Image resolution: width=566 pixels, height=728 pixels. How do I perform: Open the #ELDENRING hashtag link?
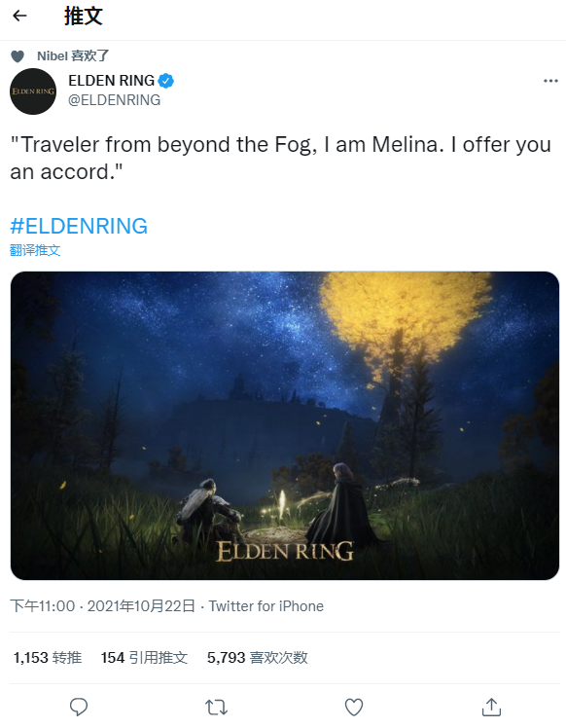(79, 226)
